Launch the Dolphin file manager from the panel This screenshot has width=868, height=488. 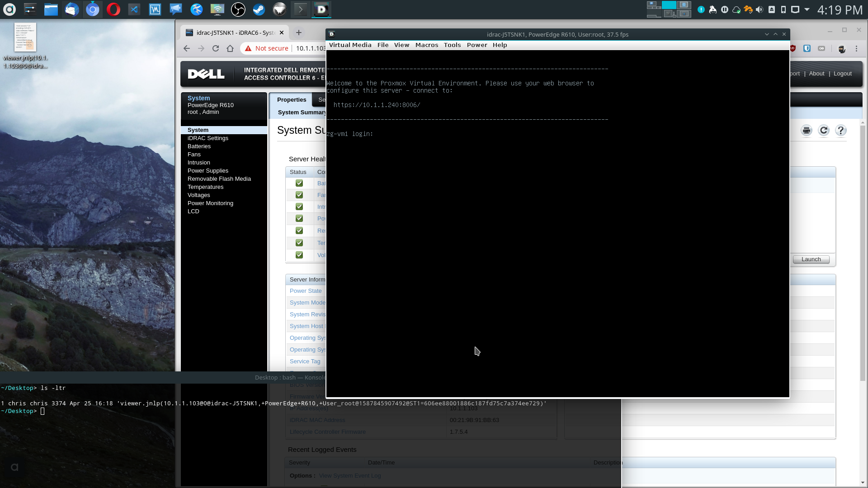click(x=51, y=9)
